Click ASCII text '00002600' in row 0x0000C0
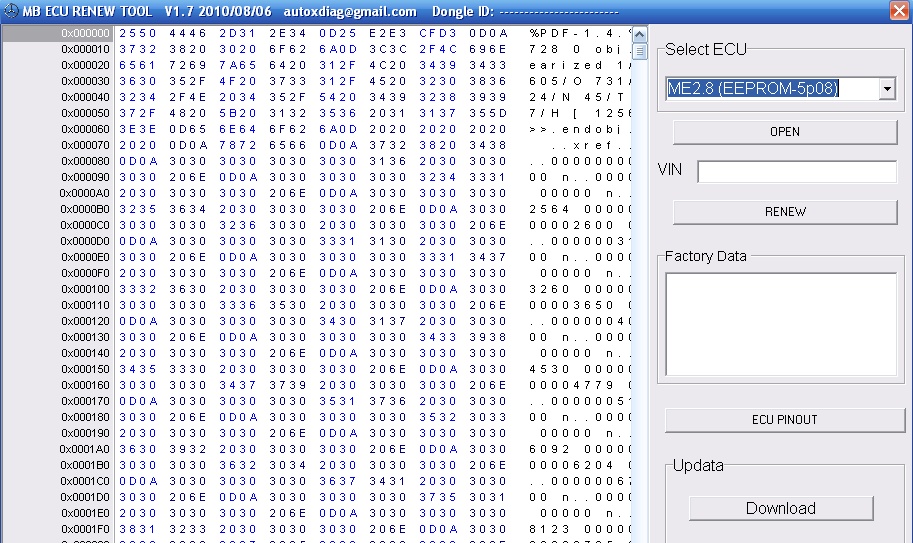 point(571,225)
